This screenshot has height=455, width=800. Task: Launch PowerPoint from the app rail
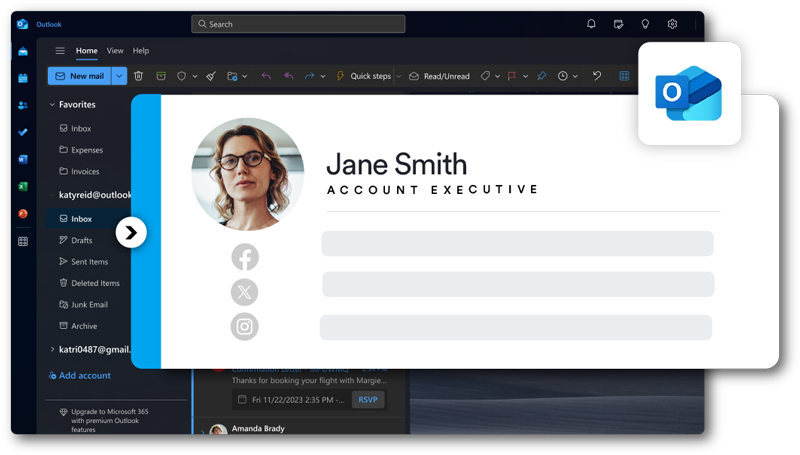click(23, 213)
